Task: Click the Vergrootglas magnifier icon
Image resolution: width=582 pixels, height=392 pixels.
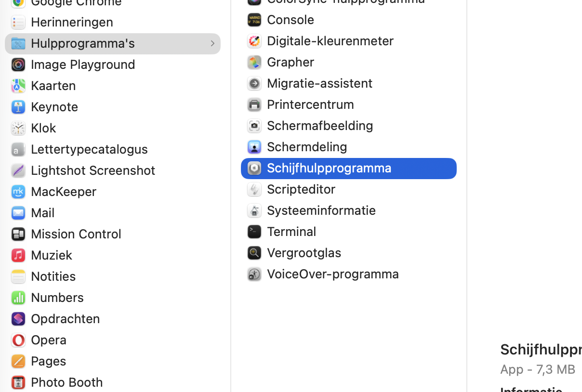Action: (254, 253)
